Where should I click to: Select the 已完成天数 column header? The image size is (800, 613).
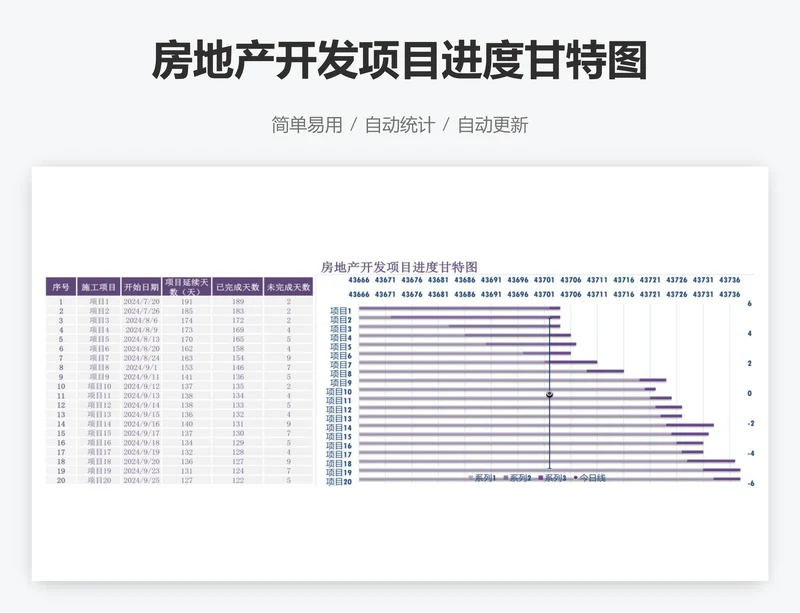click(x=238, y=287)
